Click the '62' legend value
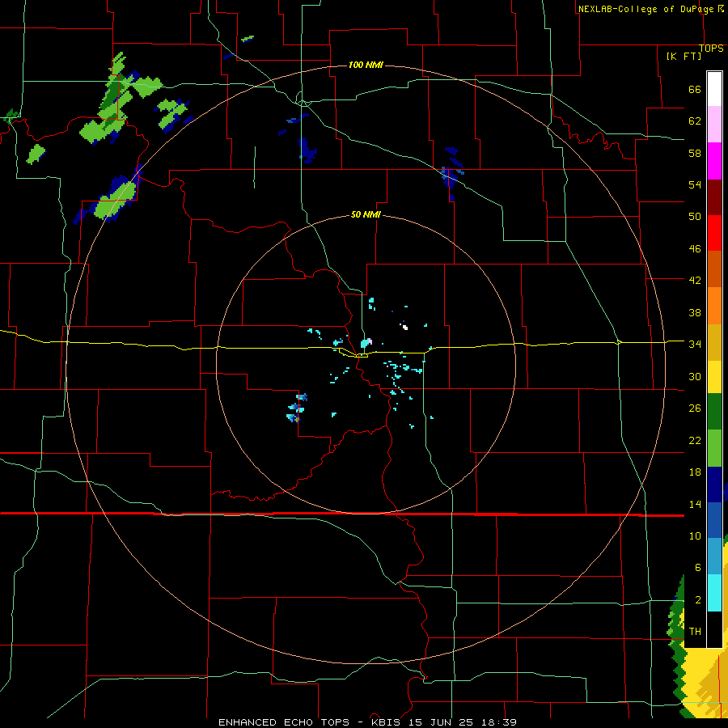The height and width of the screenshot is (728, 728). point(695,121)
